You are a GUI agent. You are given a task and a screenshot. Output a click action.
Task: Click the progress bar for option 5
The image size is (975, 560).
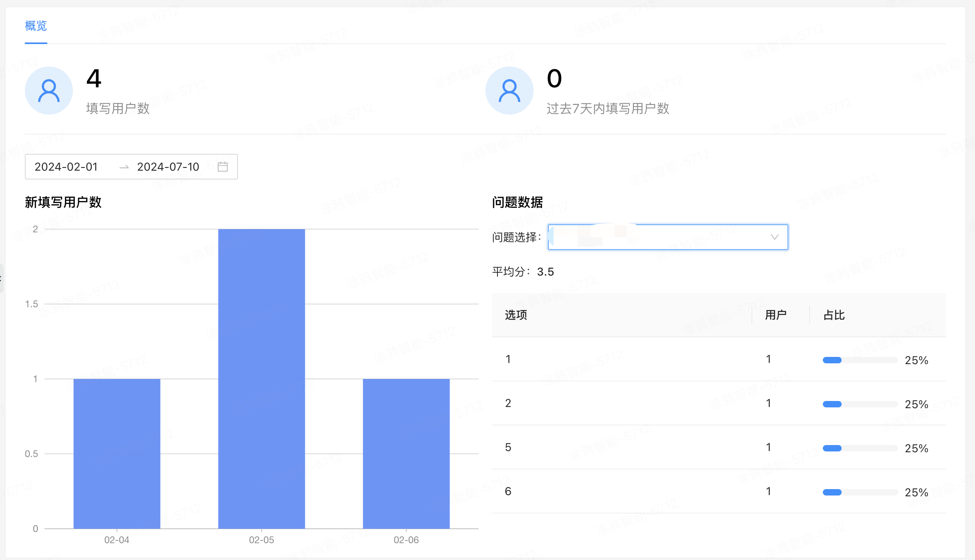860,448
